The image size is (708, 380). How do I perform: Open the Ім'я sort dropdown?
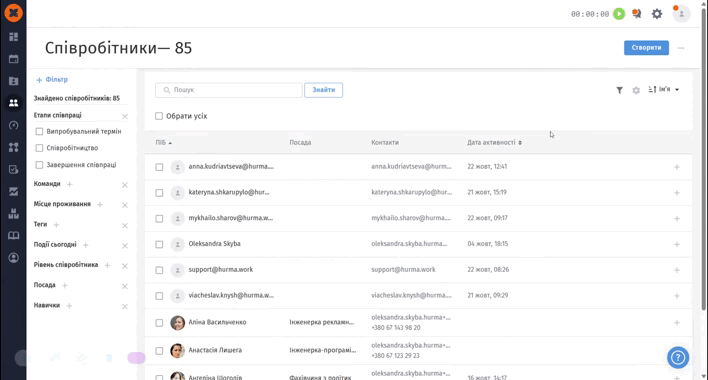point(664,89)
